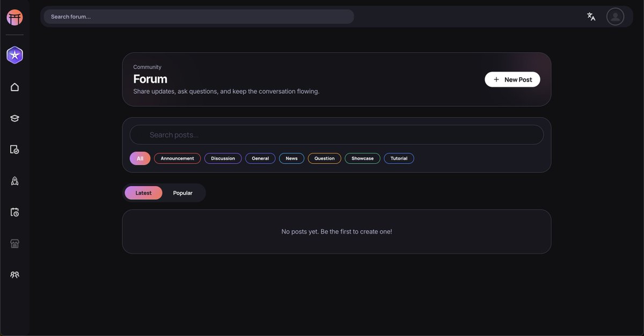This screenshot has height=336, width=644.
Task: Open the calendar clock sidebar icon
Action: tap(14, 213)
